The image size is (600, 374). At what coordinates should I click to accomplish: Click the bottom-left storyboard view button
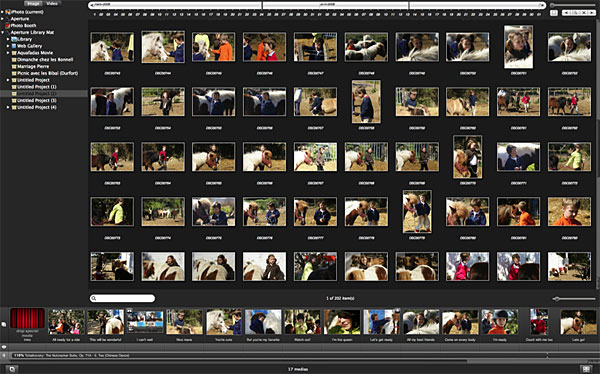[12, 369]
